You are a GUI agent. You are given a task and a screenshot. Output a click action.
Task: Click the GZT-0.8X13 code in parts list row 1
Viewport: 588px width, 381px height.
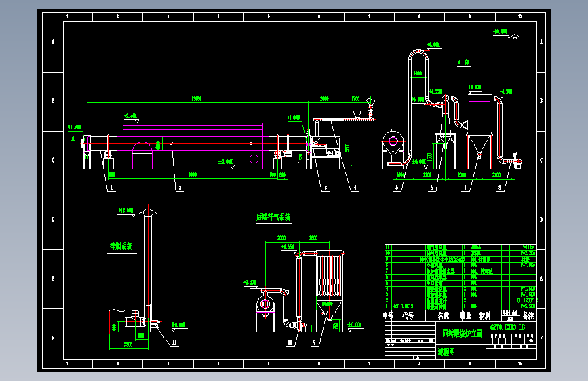pyautogui.click(x=403, y=306)
